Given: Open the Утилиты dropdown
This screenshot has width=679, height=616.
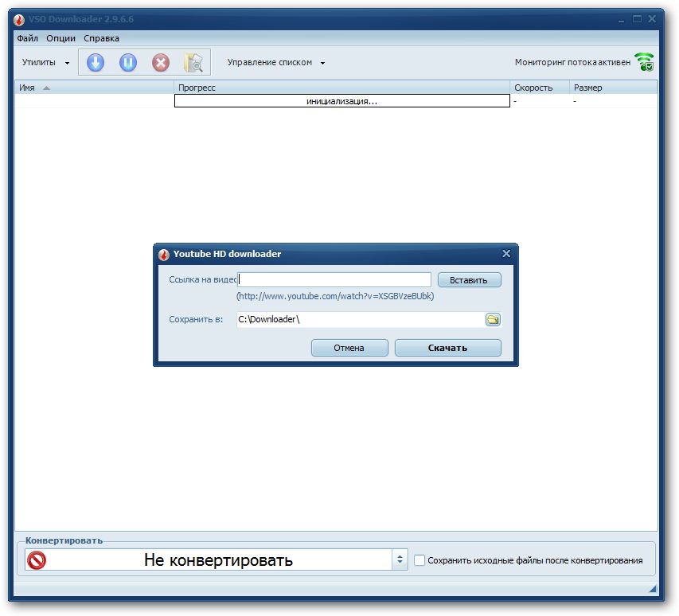Looking at the screenshot, I should tap(45, 62).
